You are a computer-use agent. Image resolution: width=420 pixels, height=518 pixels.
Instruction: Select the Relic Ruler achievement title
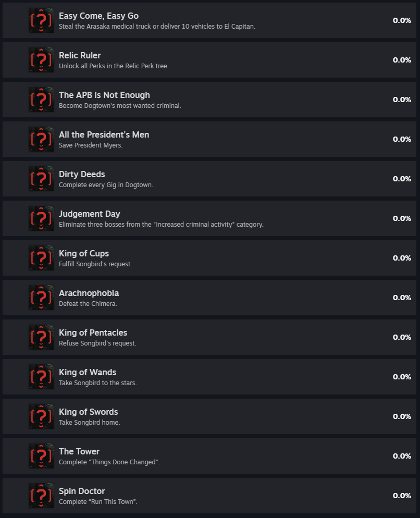click(x=80, y=55)
